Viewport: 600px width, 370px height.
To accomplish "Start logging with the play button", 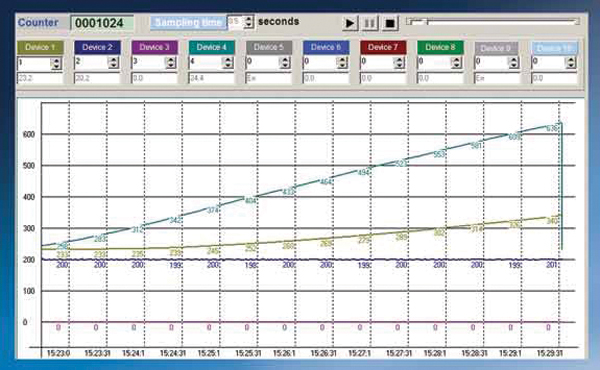I will coord(349,23).
